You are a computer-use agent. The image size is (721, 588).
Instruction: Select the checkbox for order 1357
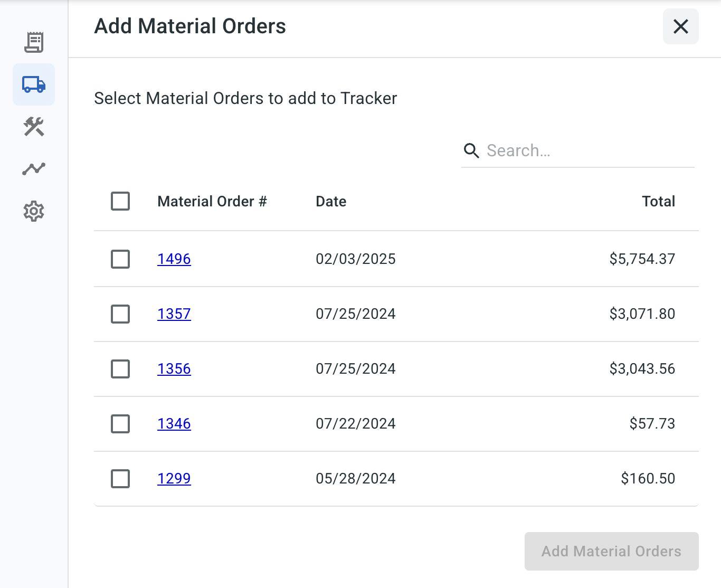(120, 314)
